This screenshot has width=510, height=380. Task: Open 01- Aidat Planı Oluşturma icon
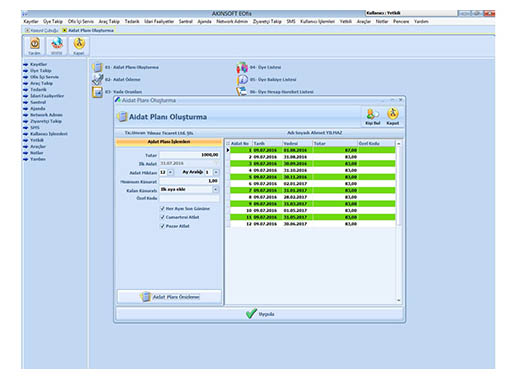(97, 67)
